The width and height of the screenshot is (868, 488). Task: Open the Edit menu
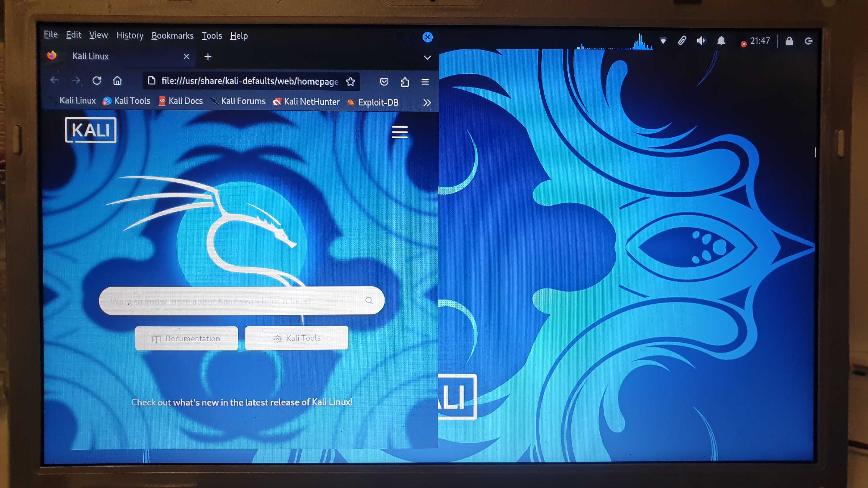(x=73, y=35)
